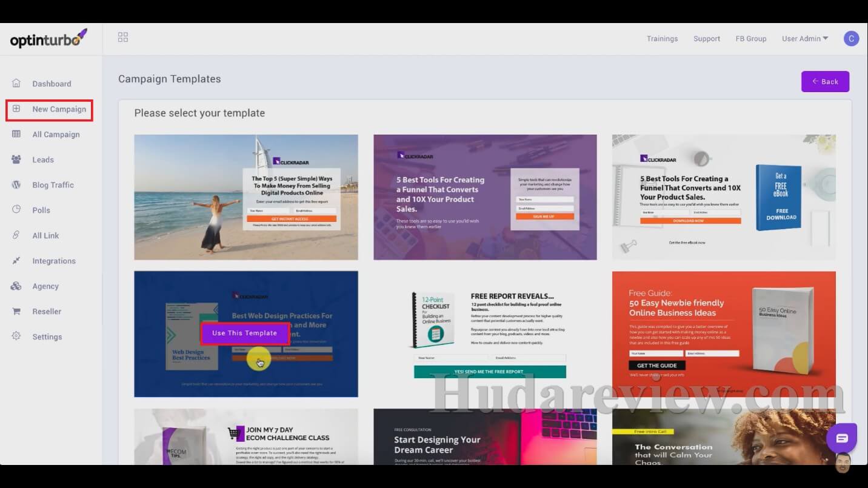Open Blog Traffic section
This screenshot has height=488, width=868.
point(53,185)
